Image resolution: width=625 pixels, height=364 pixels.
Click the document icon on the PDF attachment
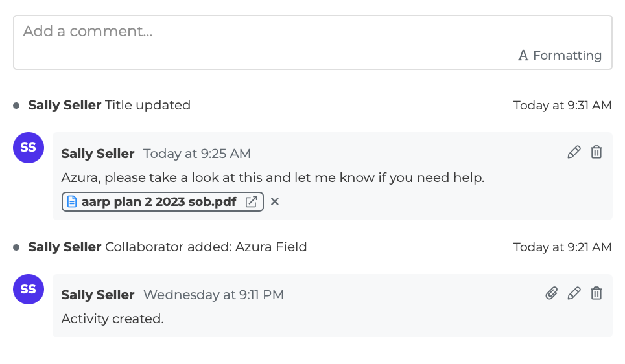click(x=72, y=201)
